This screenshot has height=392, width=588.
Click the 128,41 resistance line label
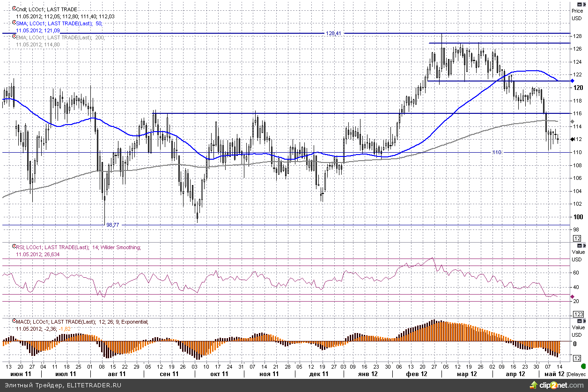333,34
